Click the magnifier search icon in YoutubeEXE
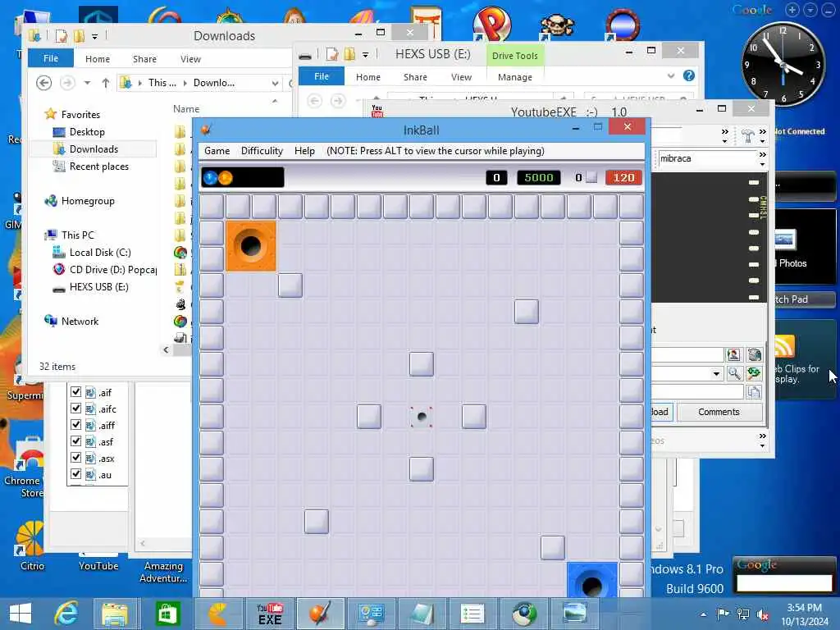The height and width of the screenshot is (630, 840). pyautogui.click(x=734, y=373)
